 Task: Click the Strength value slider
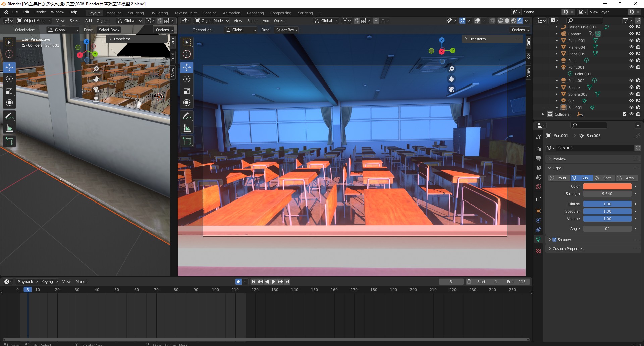point(607,194)
